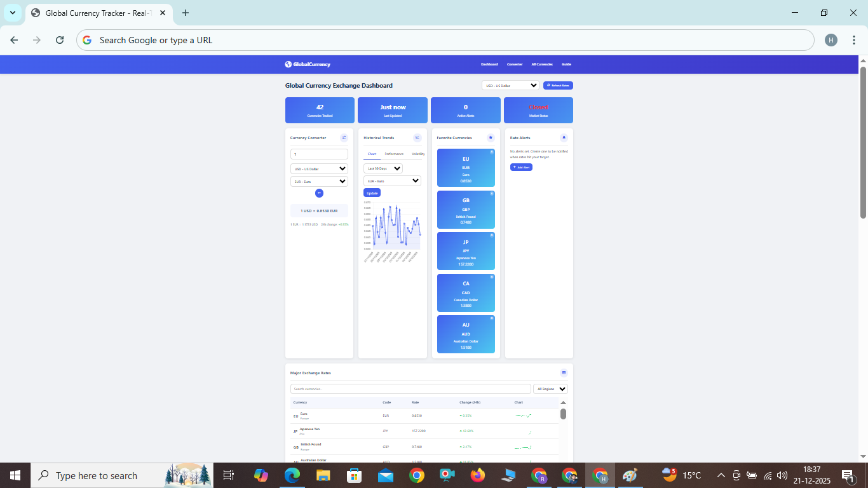This screenshot has height=488, width=868.
Task: Click the Refresh Rates button
Action: 558,85
